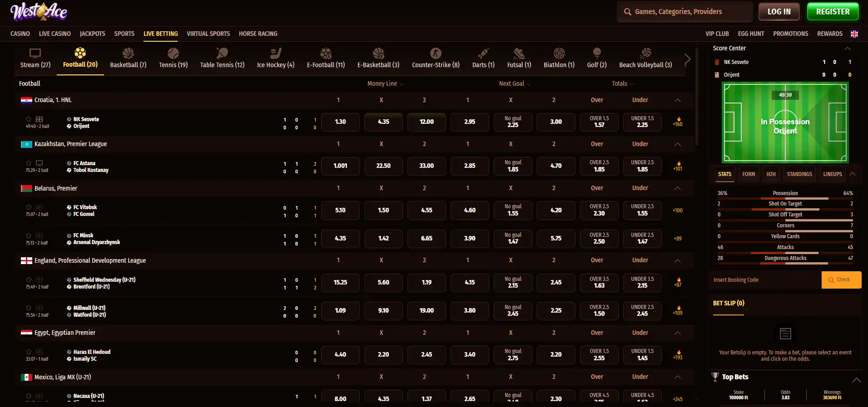Viewport: 868px width, 407px height.
Task: Open the Darts category icon
Action: [x=483, y=54]
